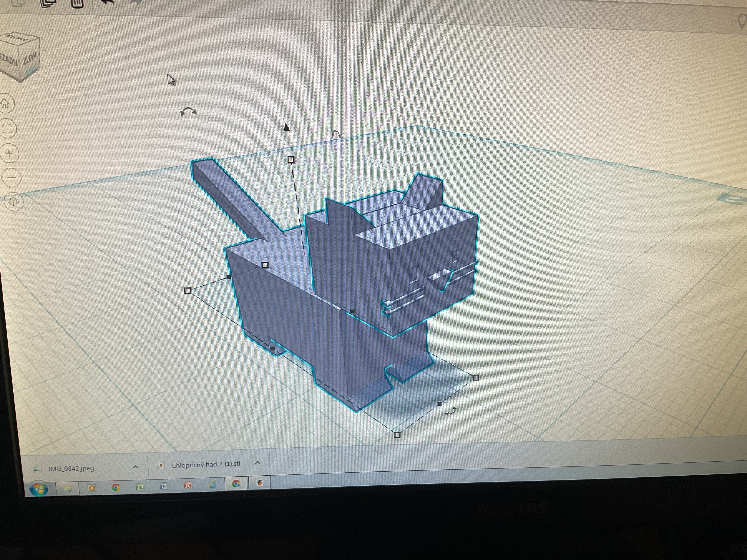Click the black lift arrow above model
This screenshot has height=560, width=747.
tap(286, 127)
